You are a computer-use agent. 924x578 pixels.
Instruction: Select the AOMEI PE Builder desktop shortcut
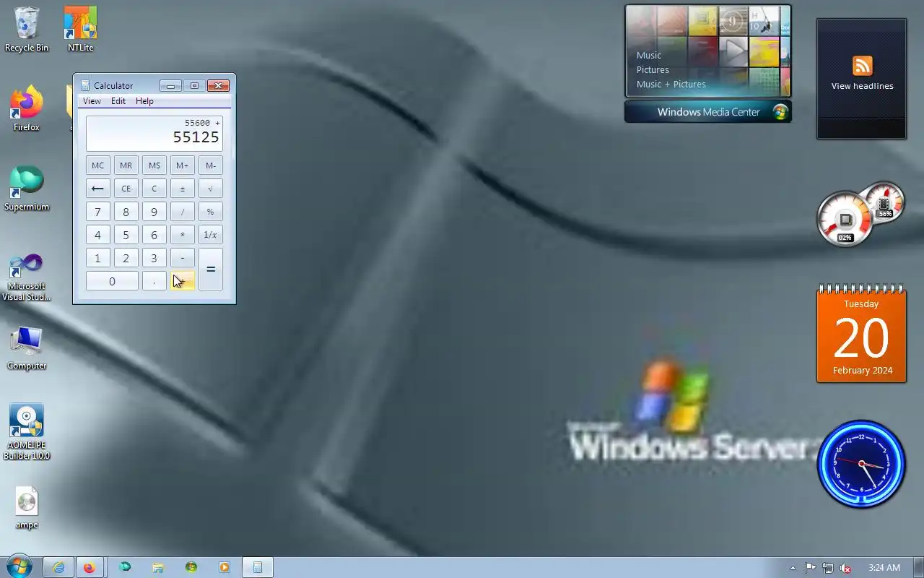(x=27, y=432)
